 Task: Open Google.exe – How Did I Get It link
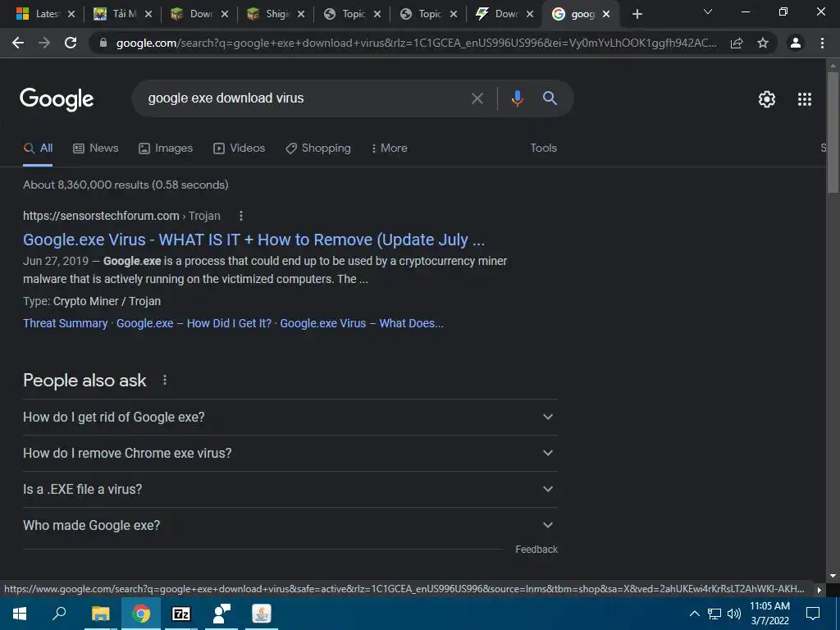194,323
